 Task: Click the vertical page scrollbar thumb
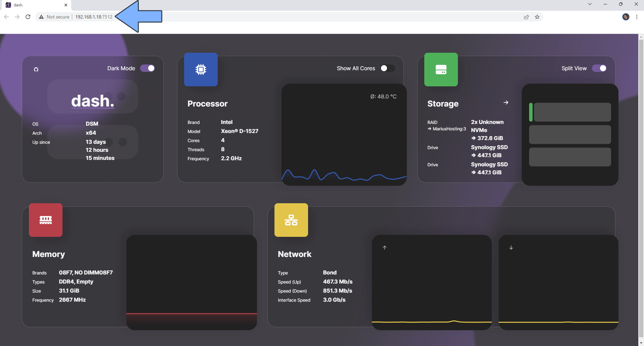(x=641, y=188)
